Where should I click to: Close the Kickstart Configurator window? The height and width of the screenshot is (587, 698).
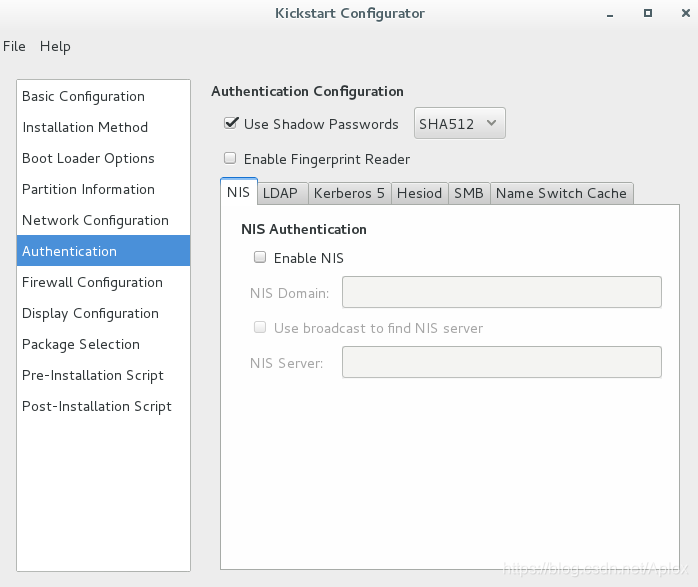(686, 13)
